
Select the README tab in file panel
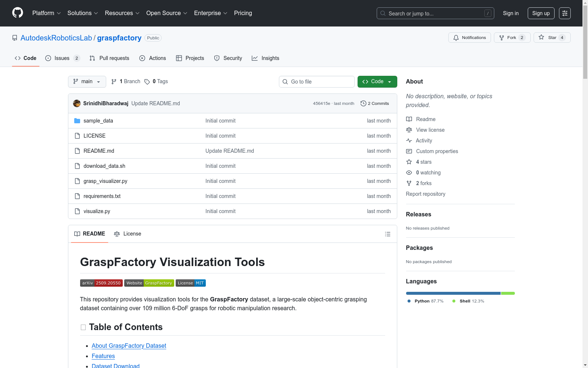90,234
